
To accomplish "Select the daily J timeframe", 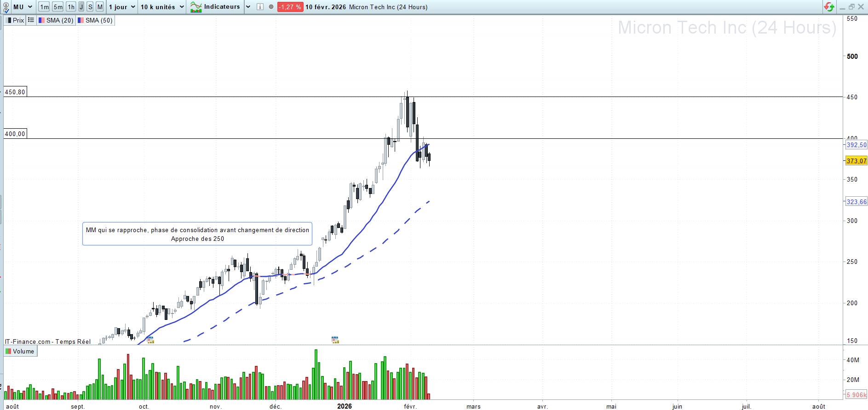I will point(81,7).
